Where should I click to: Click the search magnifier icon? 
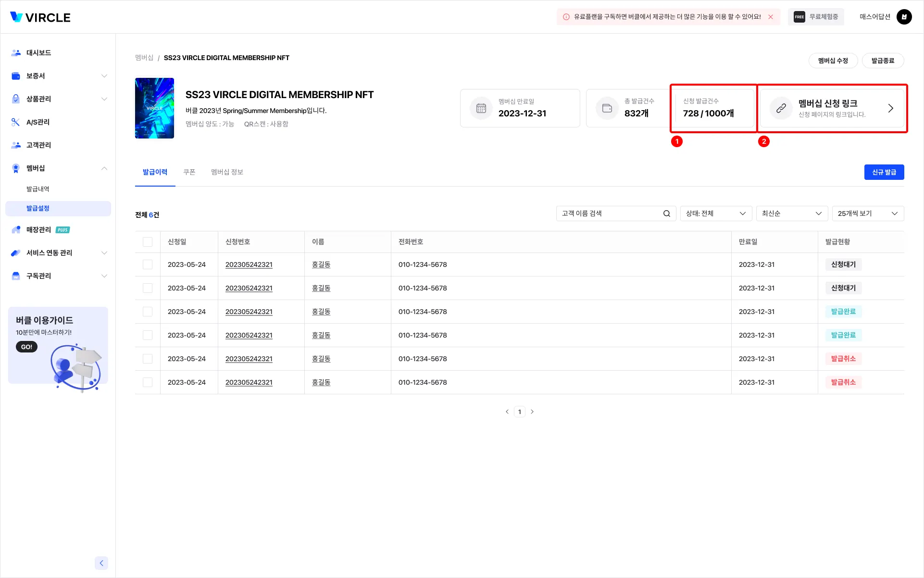tap(666, 214)
